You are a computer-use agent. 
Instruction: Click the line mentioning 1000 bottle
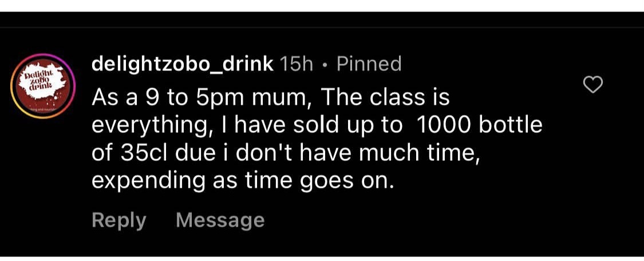317,125
